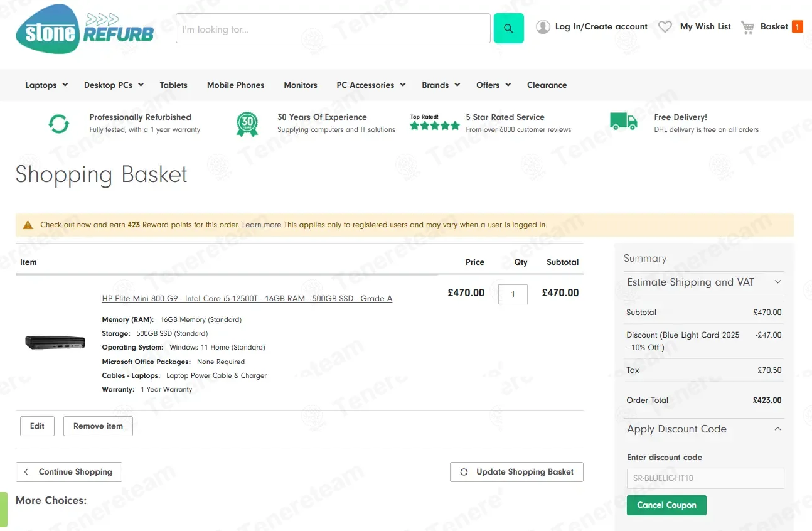This screenshot has width=812, height=531.
Task: Click the wish list heart icon
Action: (x=665, y=27)
